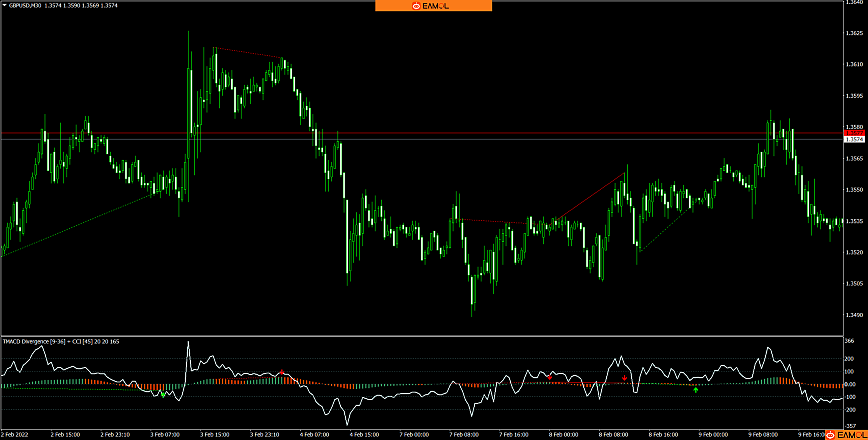The height and width of the screenshot is (440, 868).
Task: Open the dropdown triangle beside GBPUSD,M30
Action: coord(4,5)
